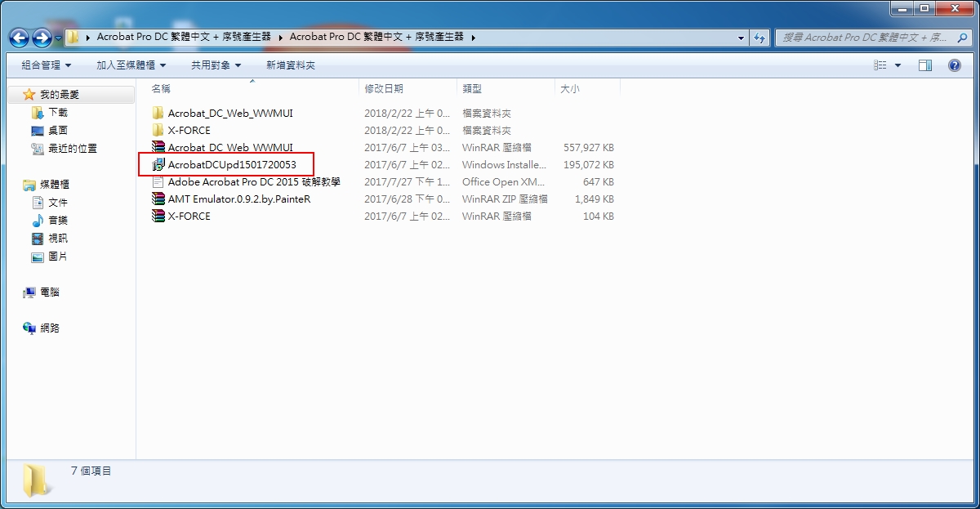980x509 pixels.
Task: Select Adobe Acrobat Pro DC 2015 破解教學 document icon
Action: (158, 181)
